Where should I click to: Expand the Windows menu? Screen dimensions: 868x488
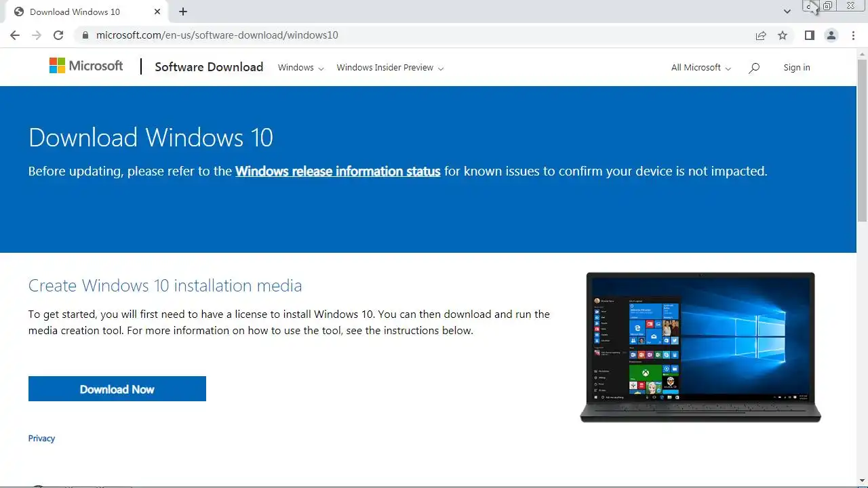click(x=301, y=68)
